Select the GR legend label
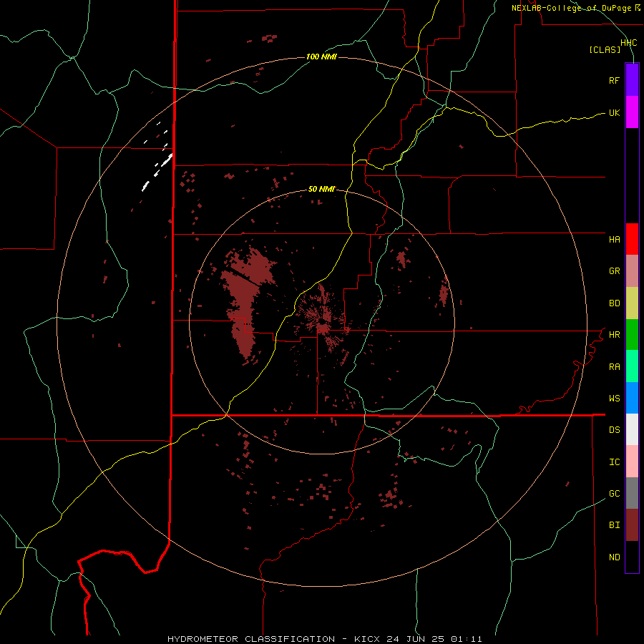This screenshot has width=644, height=644. 614,271
